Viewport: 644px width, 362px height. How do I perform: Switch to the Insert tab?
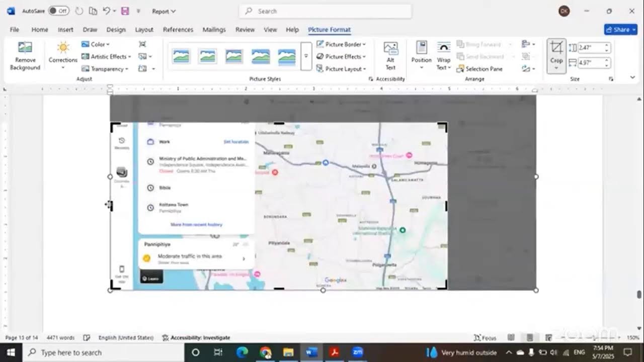click(65, 30)
